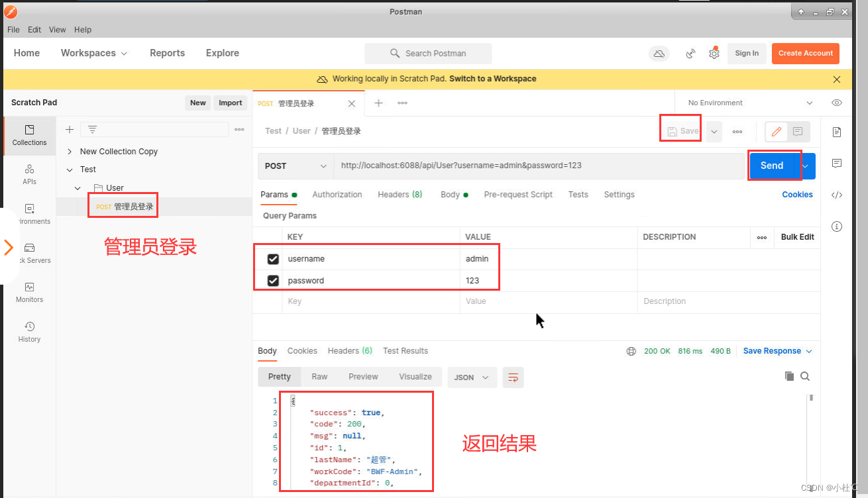Click the cloud sync status icon
The height and width of the screenshot is (498, 868).
coord(659,54)
